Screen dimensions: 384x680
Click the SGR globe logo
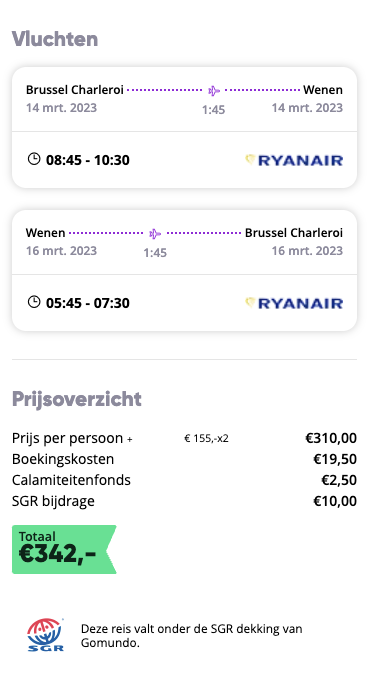(x=45, y=635)
